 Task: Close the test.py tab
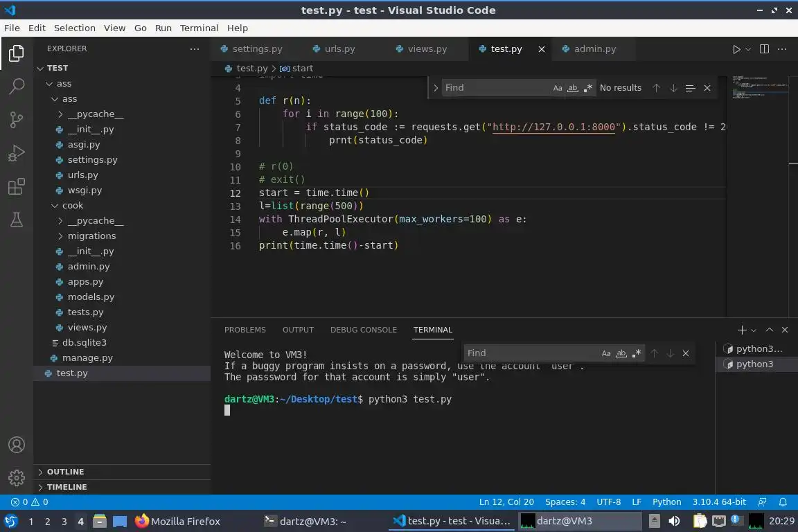[542, 49]
